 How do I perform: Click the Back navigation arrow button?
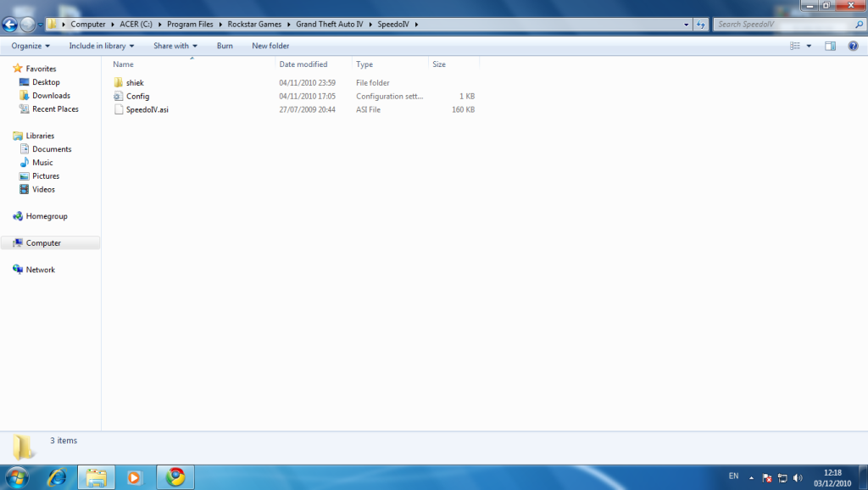pyautogui.click(x=11, y=24)
